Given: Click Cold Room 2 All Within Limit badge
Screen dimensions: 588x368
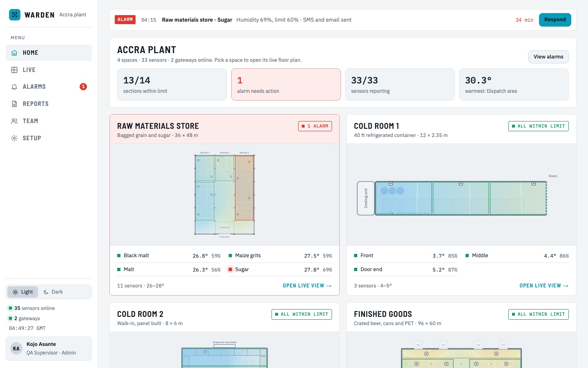Looking at the screenshot, I should coord(302,314).
